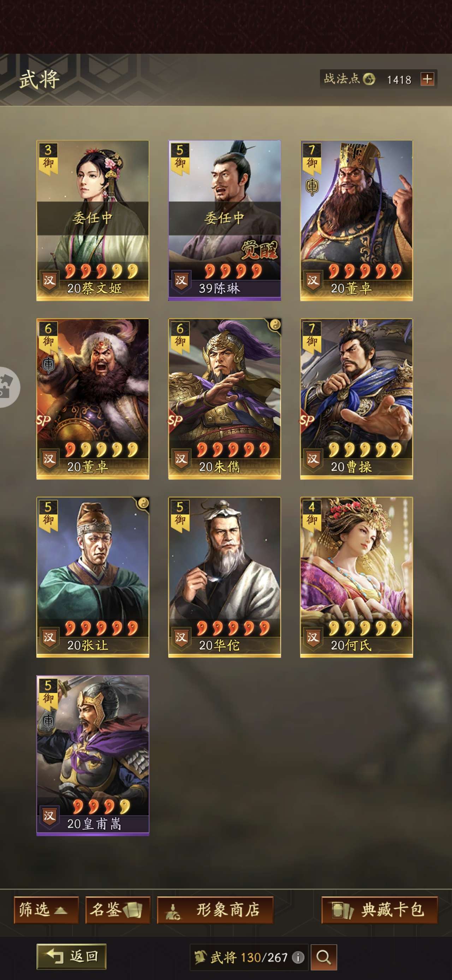Select the 何氏 general card
Image resolution: width=452 pixels, height=980 pixels.
pos(357,577)
